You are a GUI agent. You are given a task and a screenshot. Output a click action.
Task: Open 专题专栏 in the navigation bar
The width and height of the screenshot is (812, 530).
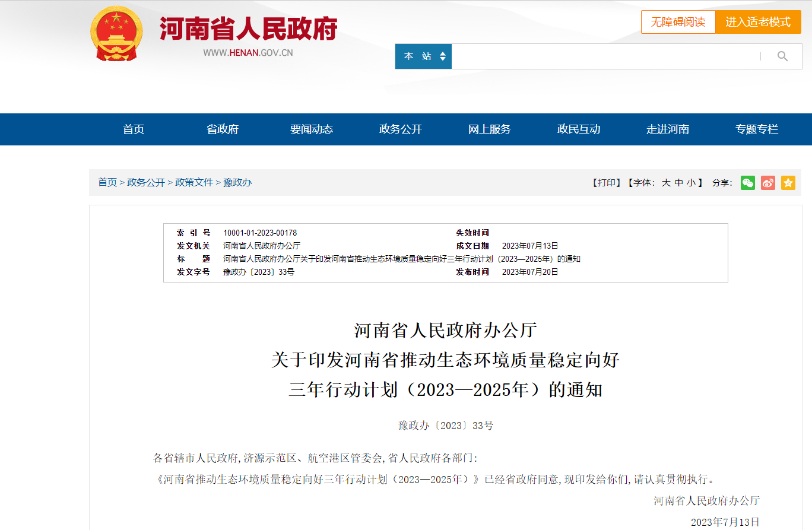pos(757,129)
